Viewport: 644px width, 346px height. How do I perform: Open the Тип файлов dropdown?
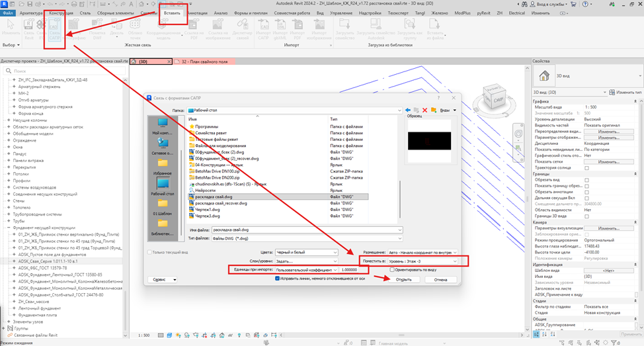tap(307, 238)
